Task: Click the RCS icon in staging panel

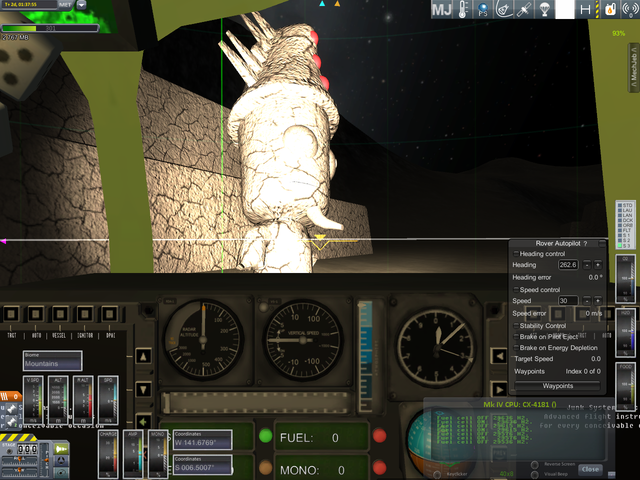Action: (61, 461)
